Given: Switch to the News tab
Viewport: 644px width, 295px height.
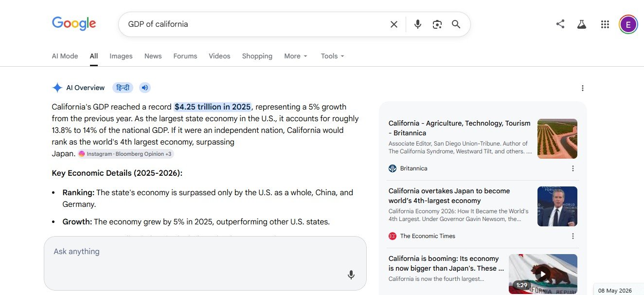Looking at the screenshot, I should point(153,56).
